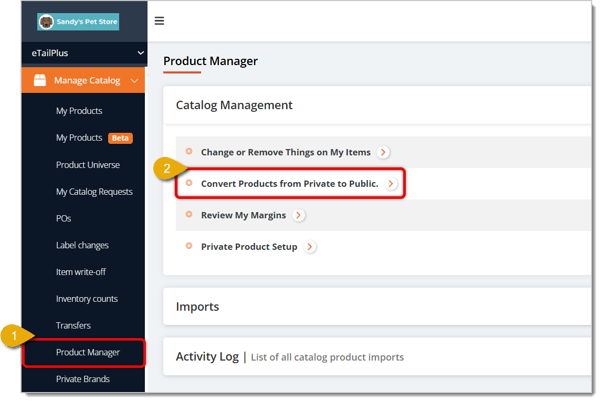
Task: Click the Manage Catalog box icon
Action: pos(40,80)
